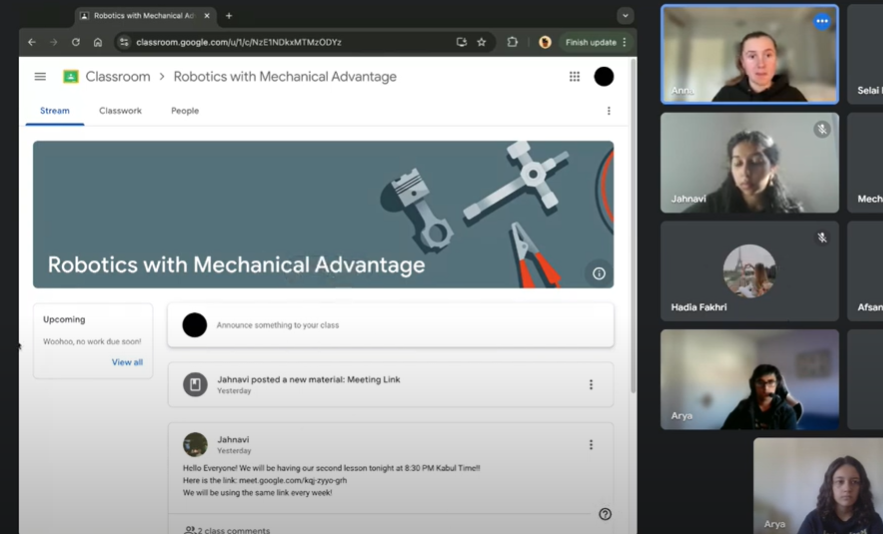Screen dimensions: 883x534
Task: Open the Robotics with Mechanical Advantage breadcrumb
Action: 285,77
